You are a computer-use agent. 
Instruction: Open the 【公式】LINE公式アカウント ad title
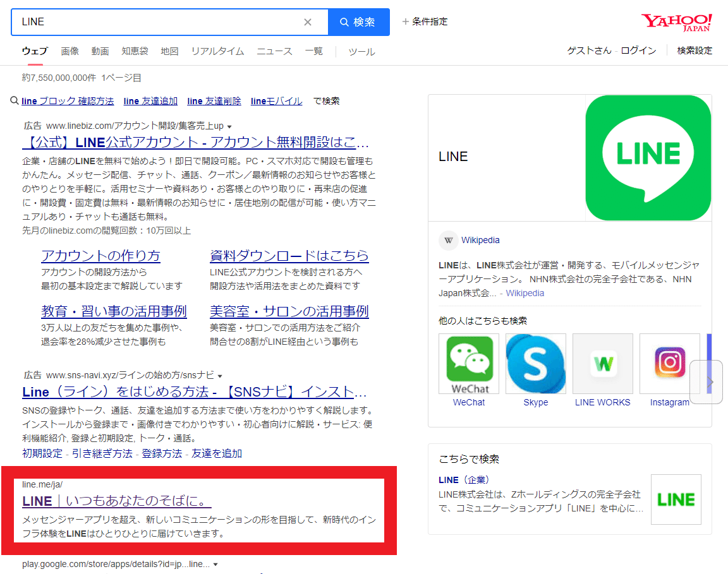195,142
